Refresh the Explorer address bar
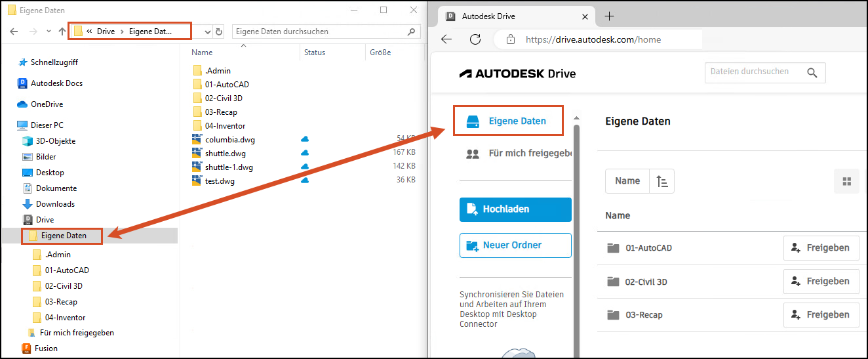 click(219, 32)
